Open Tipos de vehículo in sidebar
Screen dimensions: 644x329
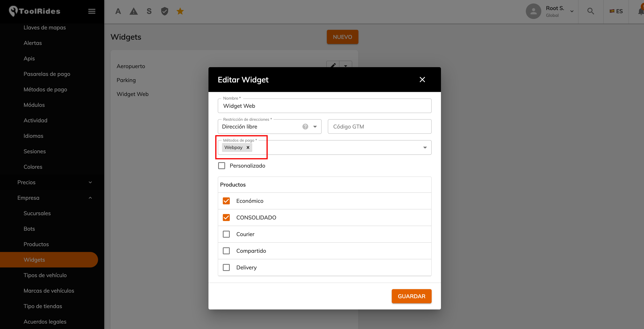click(x=45, y=275)
